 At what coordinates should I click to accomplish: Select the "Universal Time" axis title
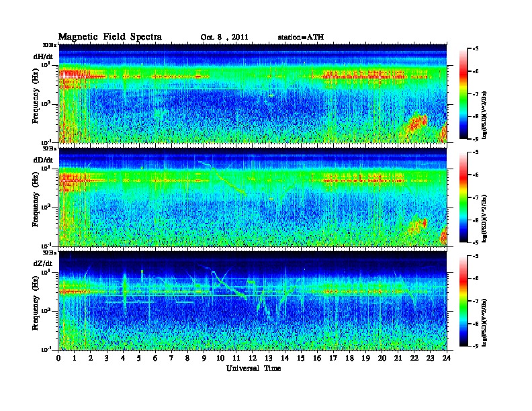coord(253,368)
